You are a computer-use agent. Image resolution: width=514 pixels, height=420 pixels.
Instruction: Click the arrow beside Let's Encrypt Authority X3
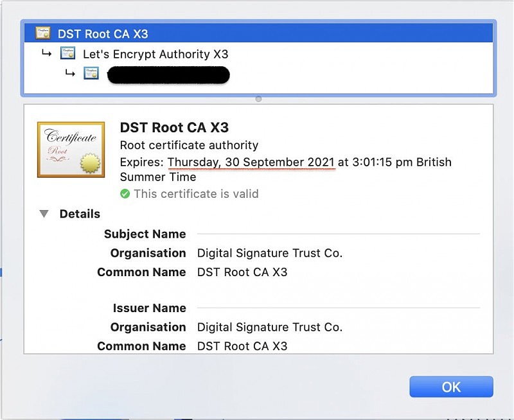(x=46, y=53)
